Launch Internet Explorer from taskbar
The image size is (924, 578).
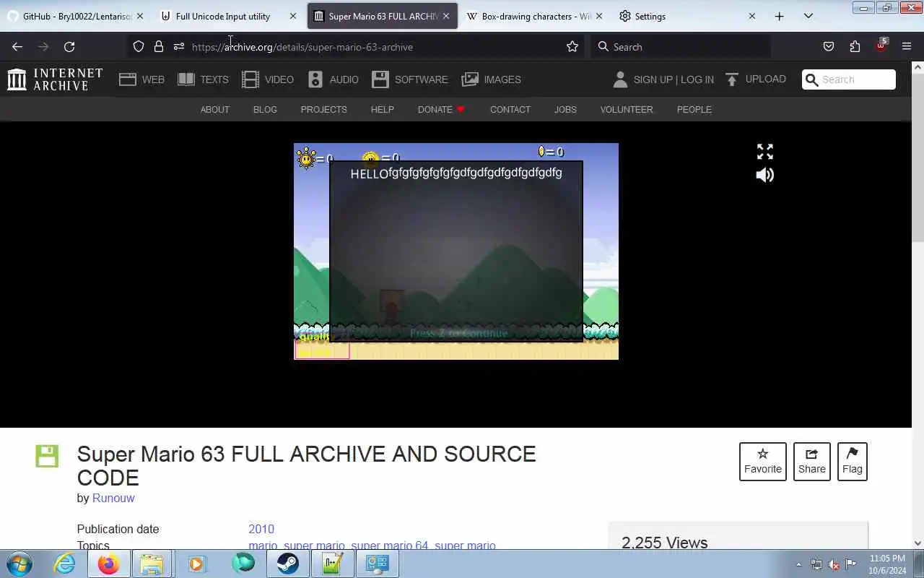[x=64, y=564]
